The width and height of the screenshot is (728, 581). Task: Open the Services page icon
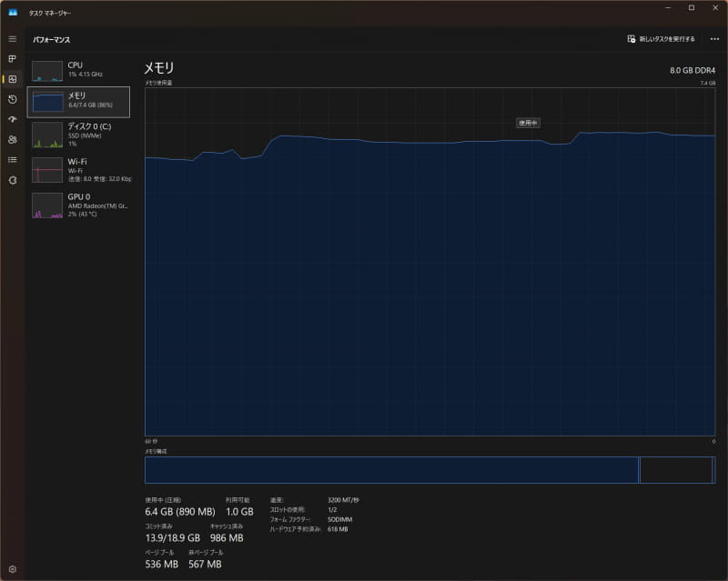pyautogui.click(x=13, y=180)
